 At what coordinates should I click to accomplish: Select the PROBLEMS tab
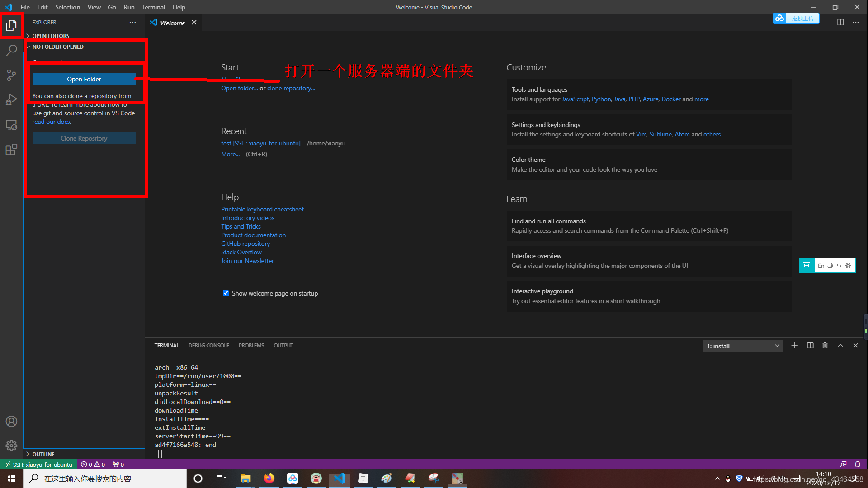tap(251, 346)
